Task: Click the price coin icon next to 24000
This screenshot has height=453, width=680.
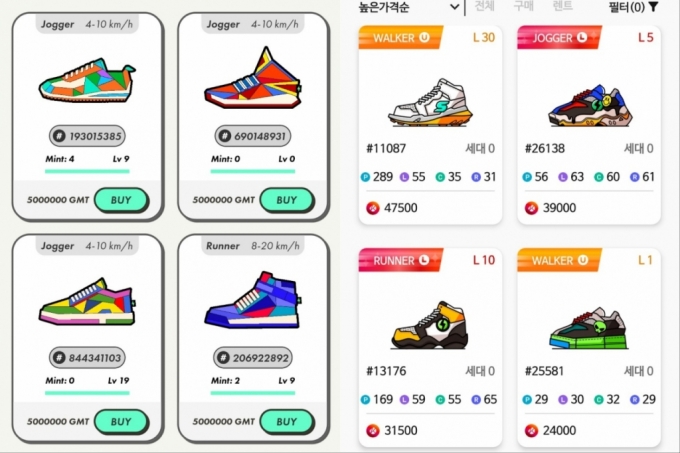Action: [x=531, y=430]
